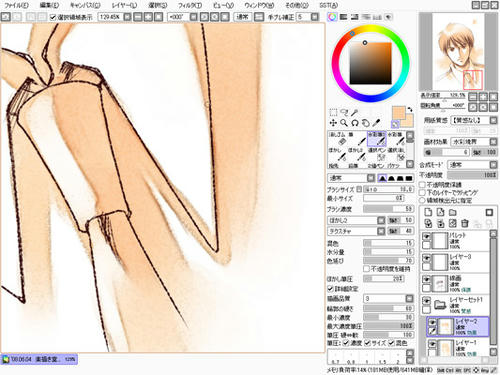Uncheck pressure 濃度 density checkbox
This screenshot has height=375, width=500.
pyautogui.click(x=346, y=343)
